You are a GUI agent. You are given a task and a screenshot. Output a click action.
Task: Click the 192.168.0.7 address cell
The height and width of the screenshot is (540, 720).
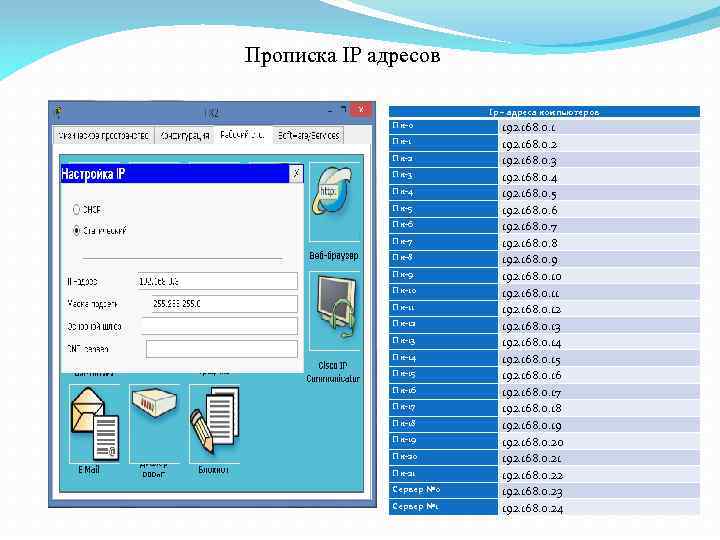point(599,226)
